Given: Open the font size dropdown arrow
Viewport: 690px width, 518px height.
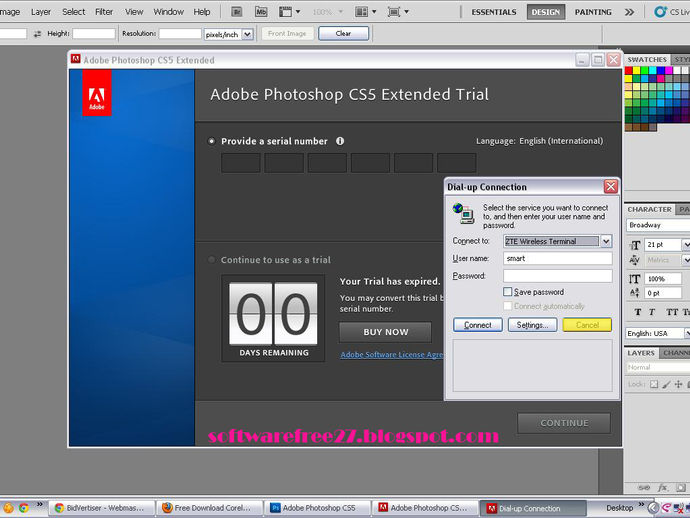Looking at the screenshot, I should 686,245.
